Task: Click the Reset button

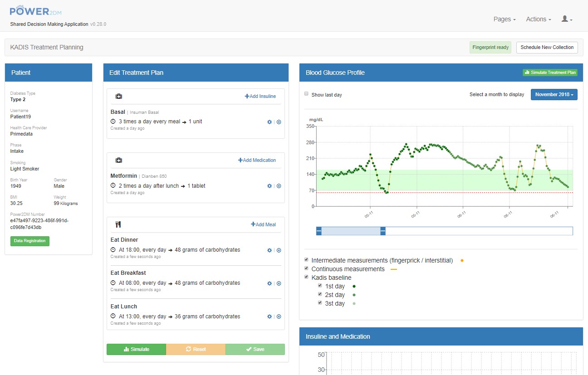Action: point(196,349)
